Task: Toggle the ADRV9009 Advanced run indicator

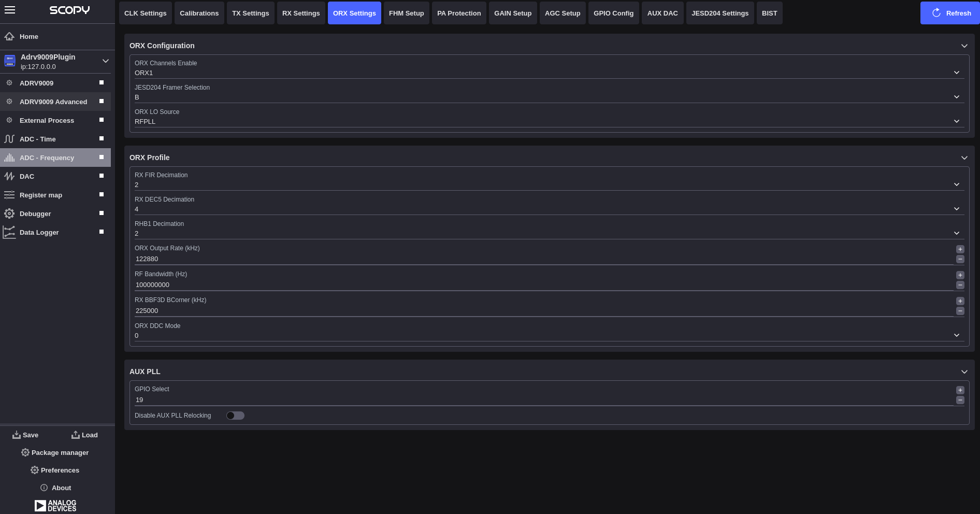Action: tap(101, 101)
